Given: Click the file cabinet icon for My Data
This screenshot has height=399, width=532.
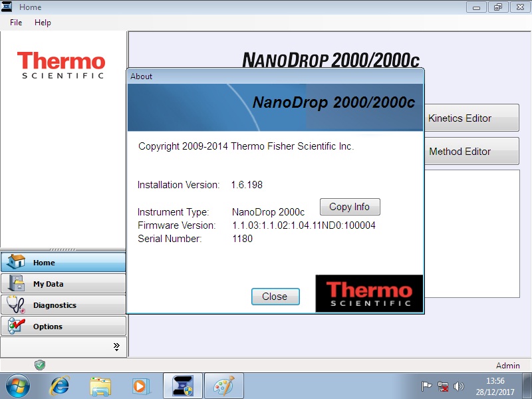Looking at the screenshot, I should click(x=16, y=283).
